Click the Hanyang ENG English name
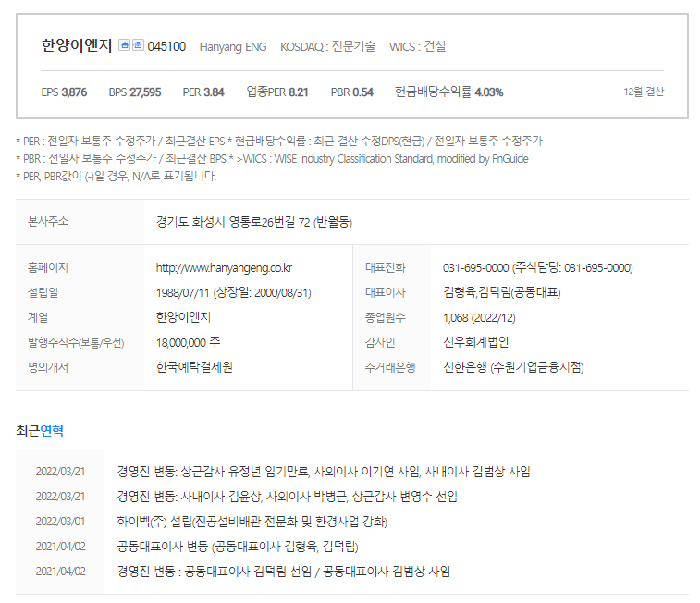 (233, 47)
